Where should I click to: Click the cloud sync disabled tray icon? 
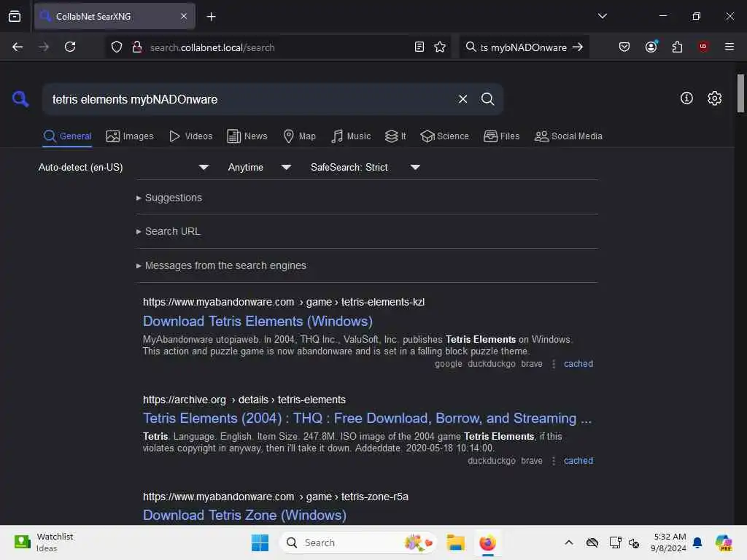click(x=592, y=542)
